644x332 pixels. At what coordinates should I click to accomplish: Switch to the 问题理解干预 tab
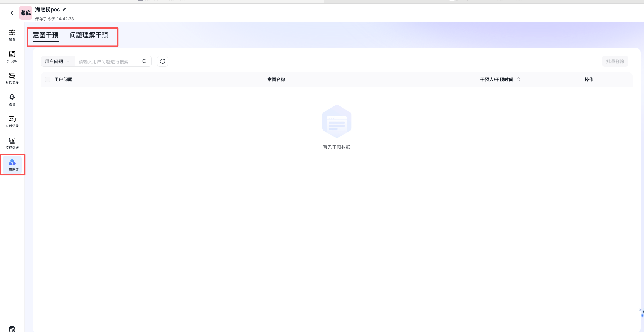coord(89,35)
